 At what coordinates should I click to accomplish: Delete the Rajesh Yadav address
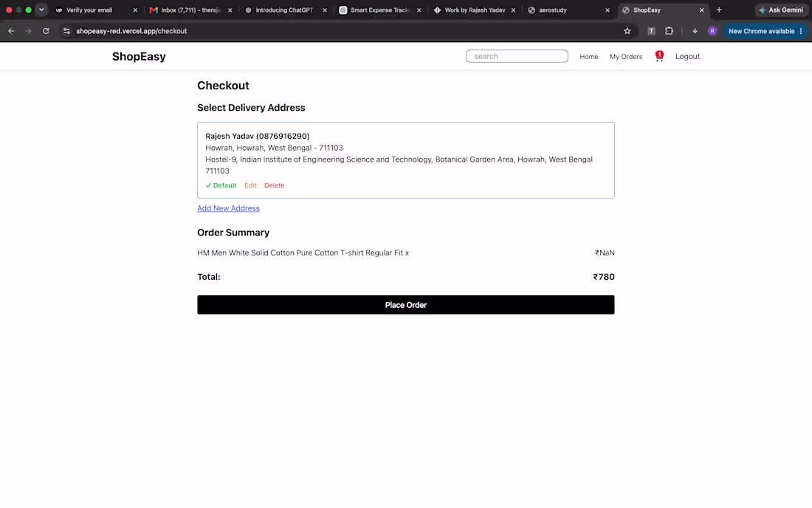coord(274,185)
